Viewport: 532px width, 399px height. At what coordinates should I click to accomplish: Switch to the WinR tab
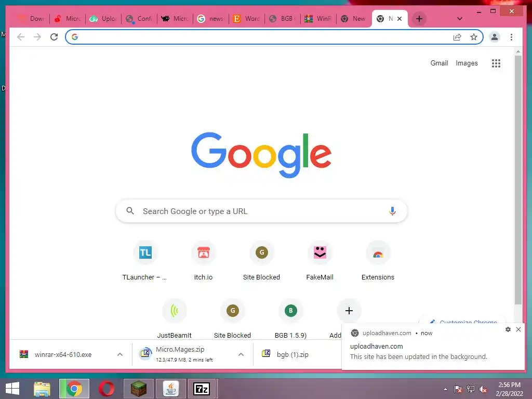coord(318,19)
